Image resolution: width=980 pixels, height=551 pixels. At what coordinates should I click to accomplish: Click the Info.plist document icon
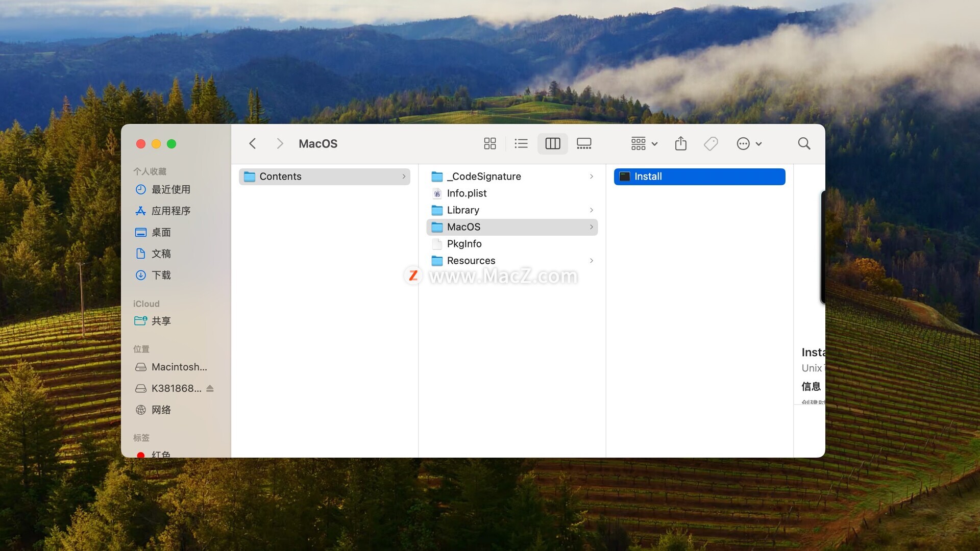437,193
